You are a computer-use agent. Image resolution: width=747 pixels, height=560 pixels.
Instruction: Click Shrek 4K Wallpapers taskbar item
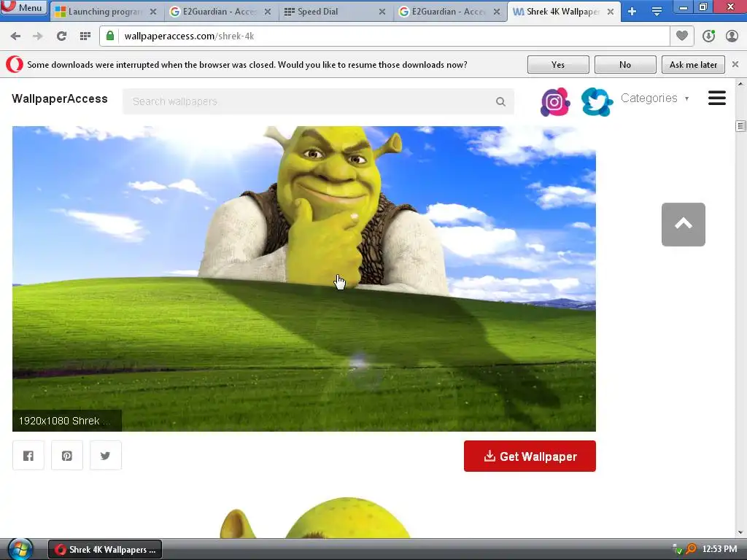pyautogui.click(x=105, y=550)
